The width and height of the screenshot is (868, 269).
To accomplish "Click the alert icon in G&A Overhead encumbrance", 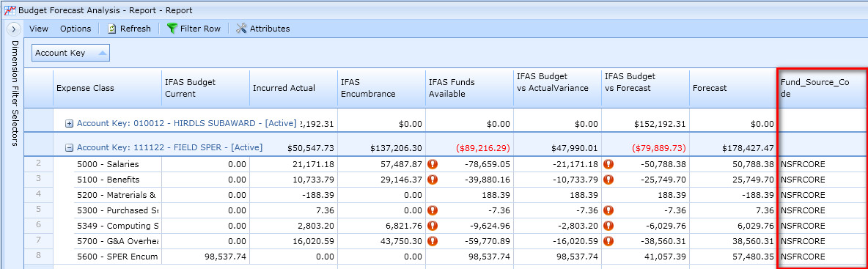I will [433, 241].
